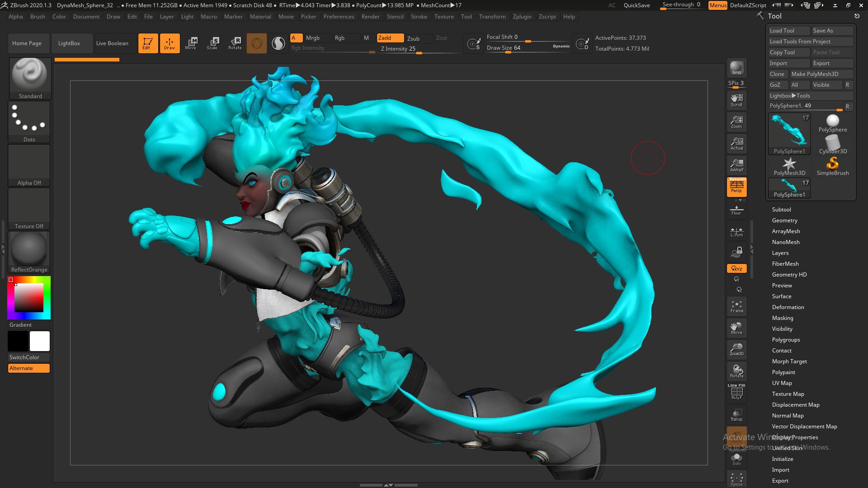Screen dimensions: 868x488
Task: Click the Zoom3D navigation icon
Action: tap(736, 350)
